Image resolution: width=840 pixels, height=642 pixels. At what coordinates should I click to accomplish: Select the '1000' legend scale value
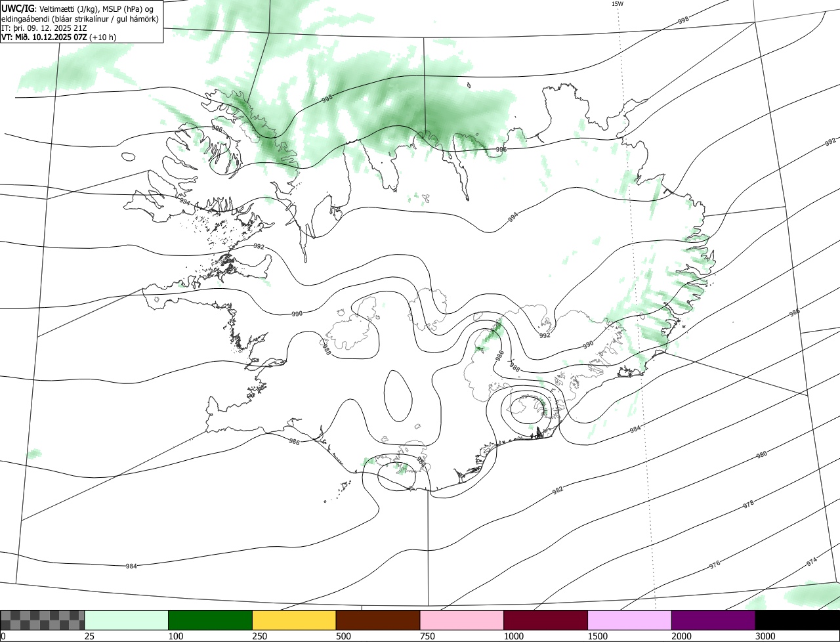coord(513,636)
